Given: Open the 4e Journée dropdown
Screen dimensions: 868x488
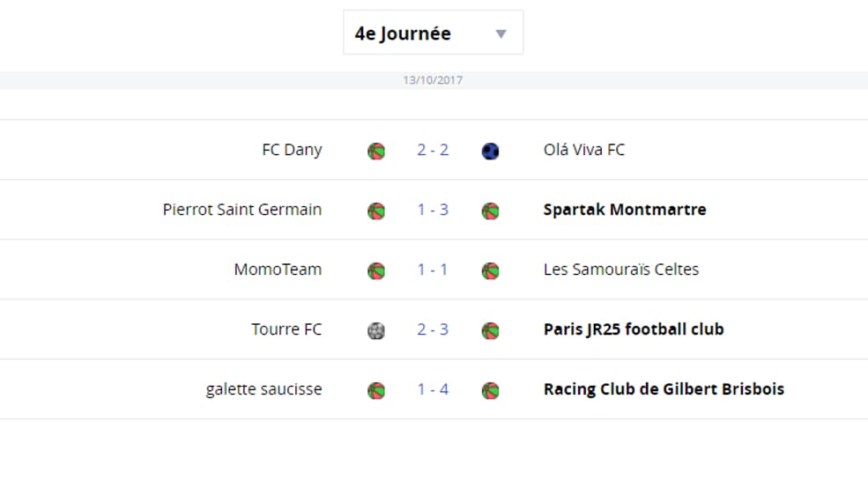Looking at the screenshot, I should click(x=433, y=32).
